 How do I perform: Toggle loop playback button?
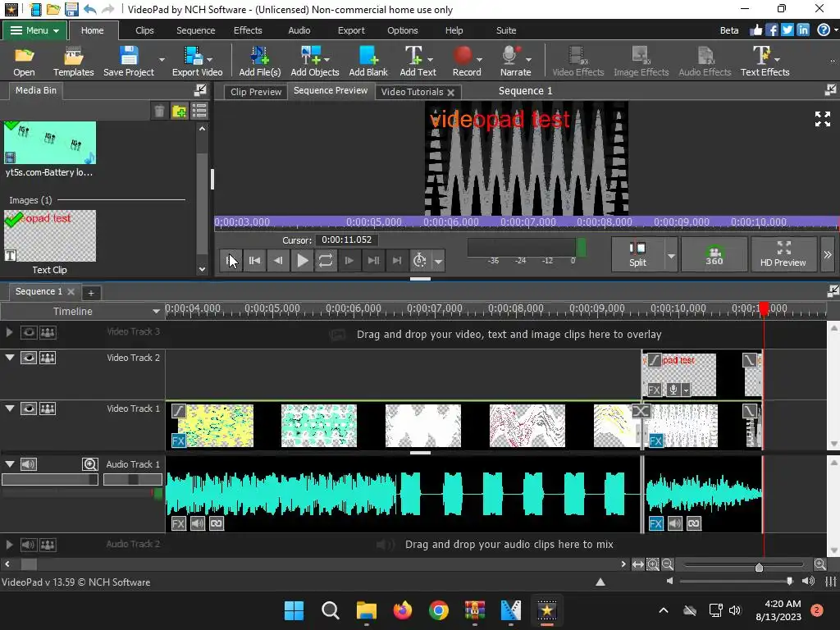pyautogui.click(x=325, y=261)
